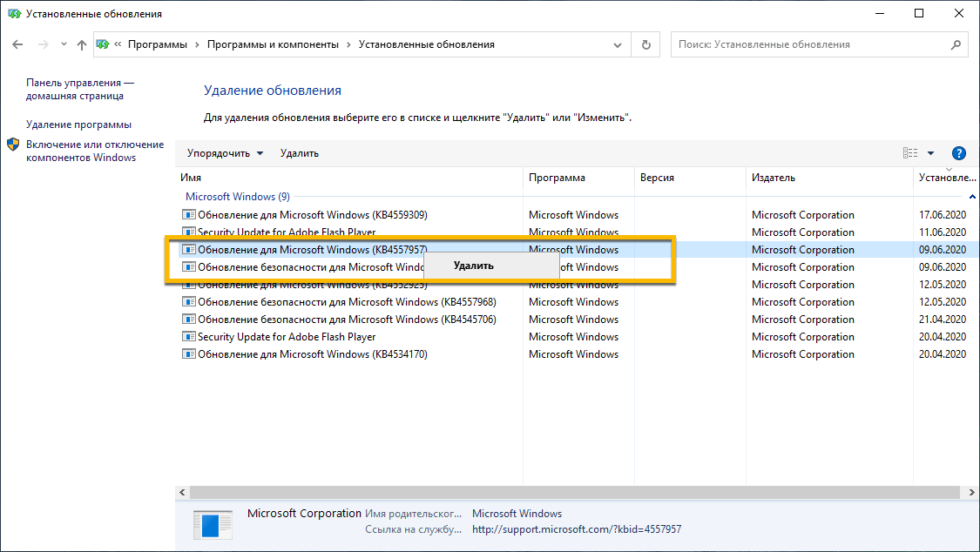Open the Упорядочить dropdown menu

pyautogui.click(x=225, y=153)
